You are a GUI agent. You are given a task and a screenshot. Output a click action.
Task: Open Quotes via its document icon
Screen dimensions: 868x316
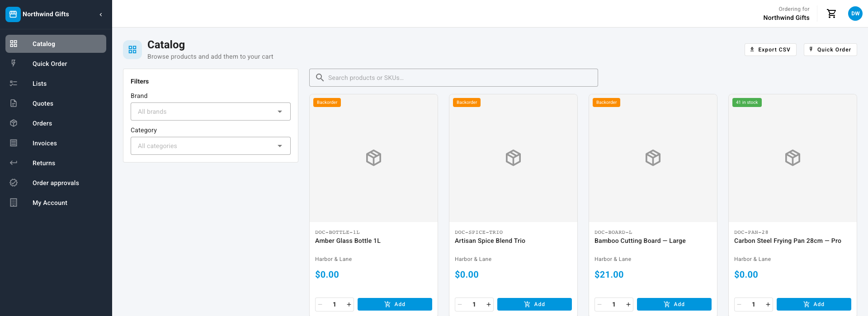[14, 103]
